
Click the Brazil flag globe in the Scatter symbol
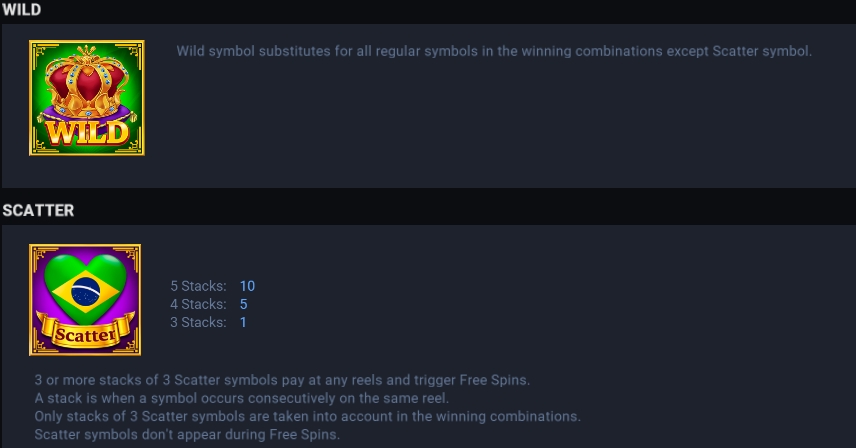coord(86,291)
